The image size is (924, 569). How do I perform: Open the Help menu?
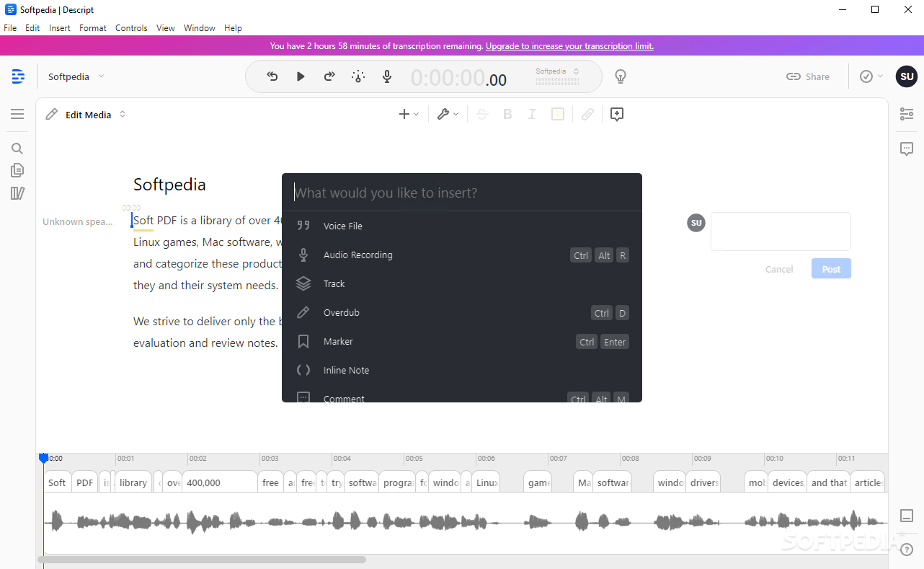[x=233, y=28]
